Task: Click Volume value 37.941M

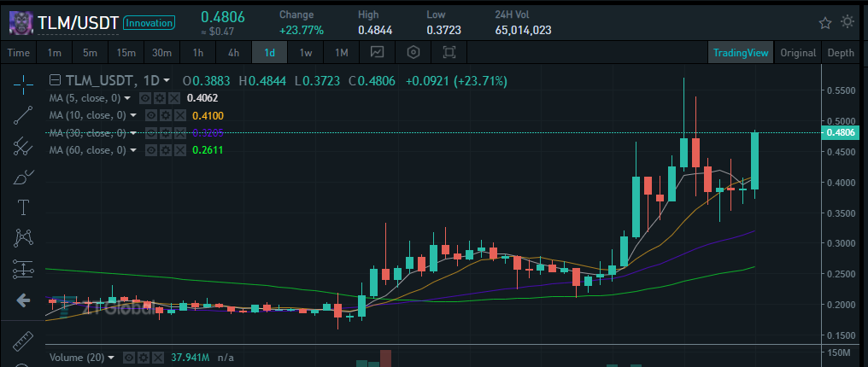Action: click(x=190, y=358)
